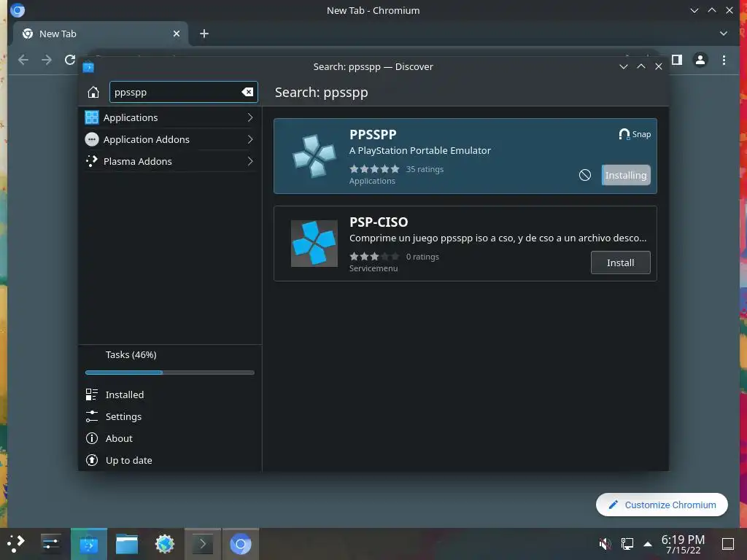Click the Snap source icon
Screen dimensions: 747x560
click(x=624, y=134)
